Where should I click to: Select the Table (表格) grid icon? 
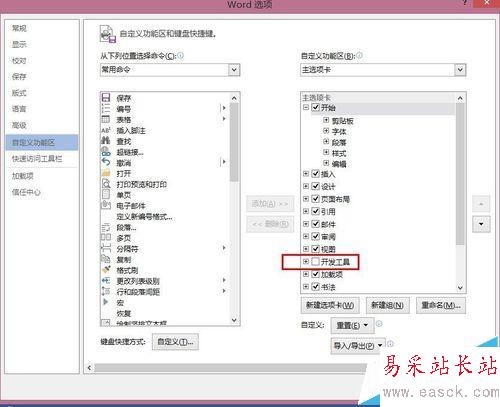pyautogui.click(x=106, y=119)
